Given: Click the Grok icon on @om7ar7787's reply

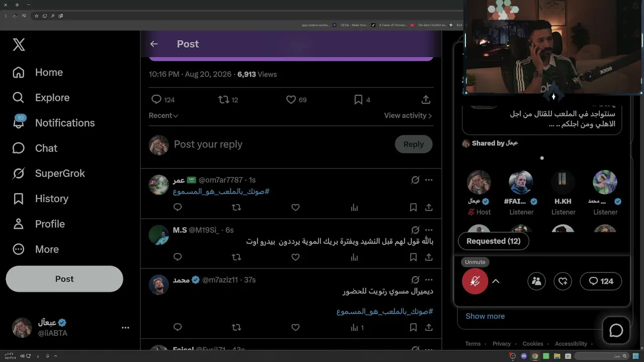Looking at the screenshot, I should pyautogui.click(x=415, y=180).
